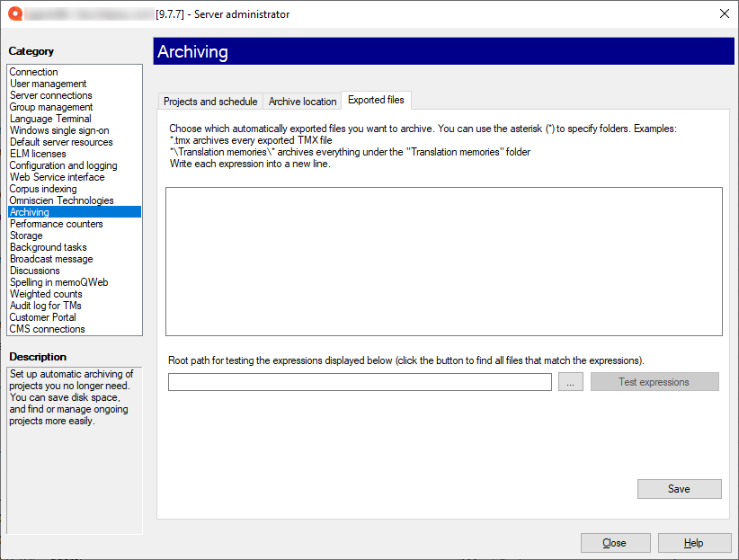739x560 pixels.
Task: Switch to the Projects and schedule tab
Action: coord(211,101)
